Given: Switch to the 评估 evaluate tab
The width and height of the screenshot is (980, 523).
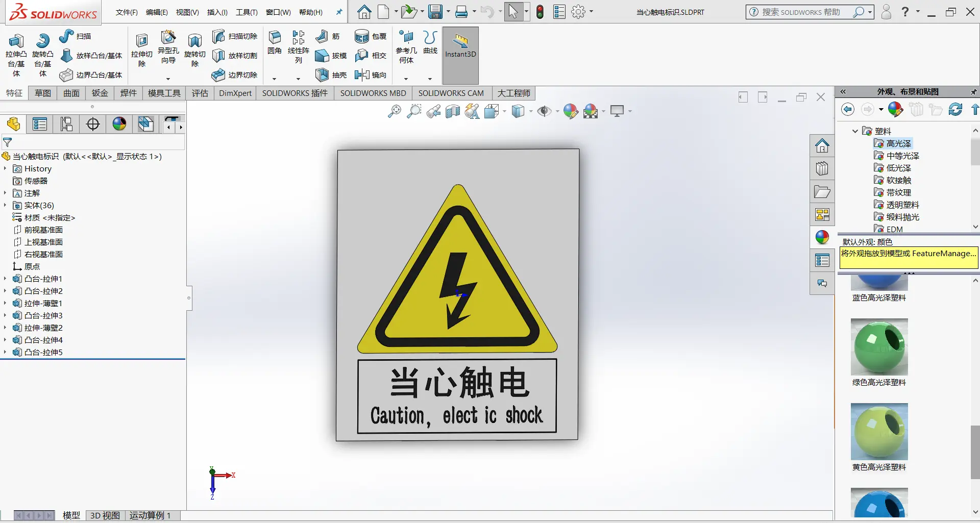Looking at the screenshot, I should point(200,93).
